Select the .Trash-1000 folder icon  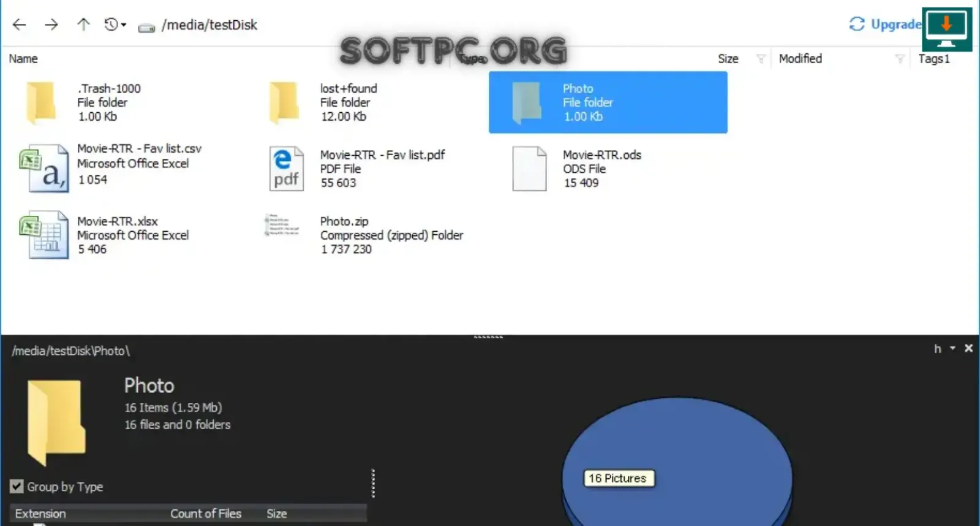click(x=41, y=102)
